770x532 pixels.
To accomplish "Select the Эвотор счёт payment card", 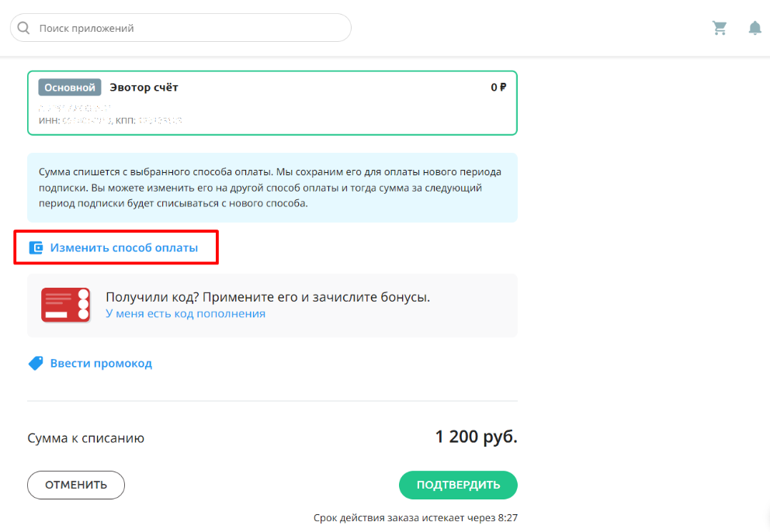I will 272,103.
